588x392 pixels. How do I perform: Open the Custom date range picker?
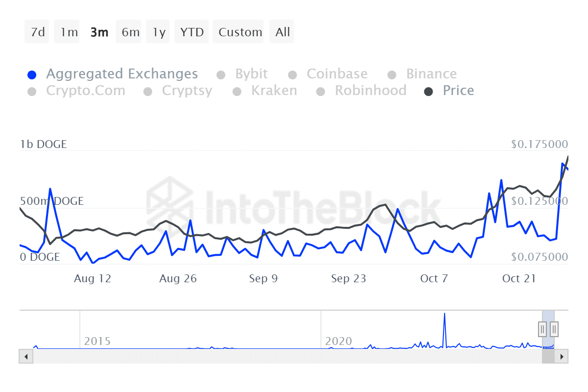click(x=240, y=32)
